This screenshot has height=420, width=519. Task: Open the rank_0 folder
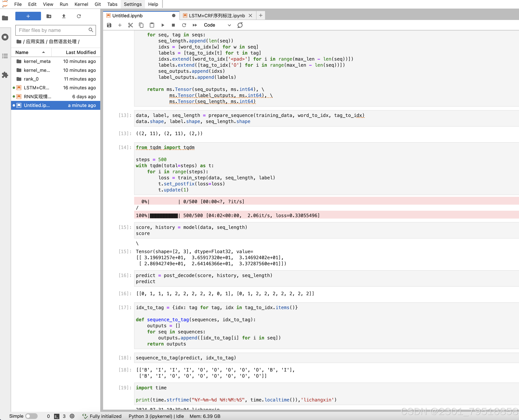pos(31,79)
